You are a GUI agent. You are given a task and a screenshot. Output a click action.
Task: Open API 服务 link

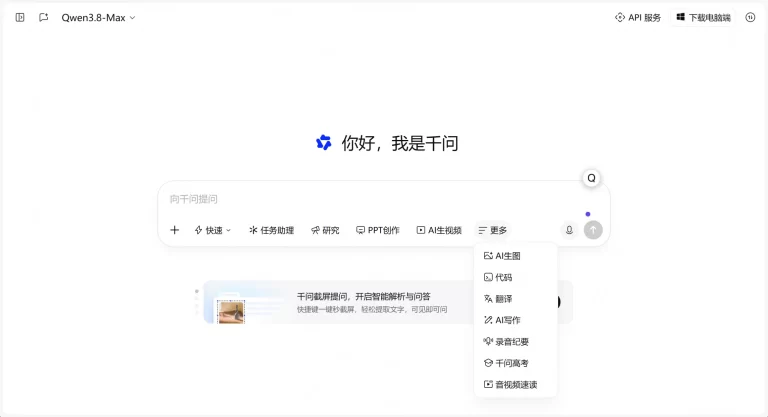point(638,18)
